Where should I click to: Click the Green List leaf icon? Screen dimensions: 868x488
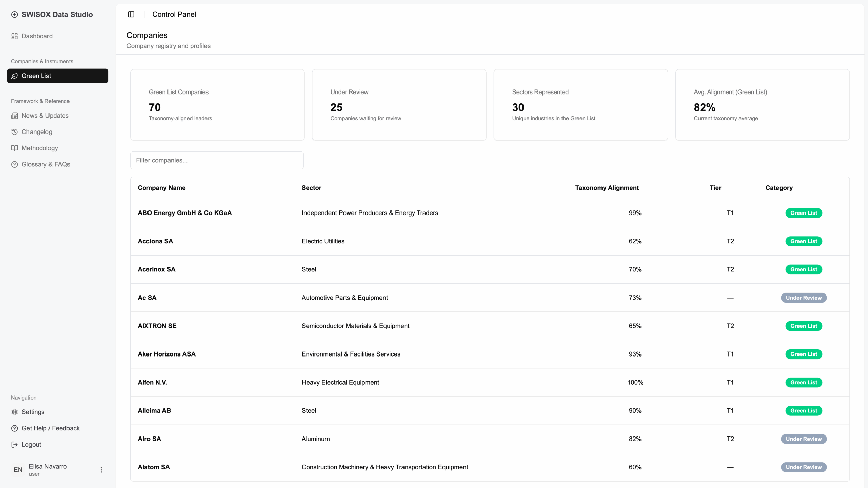pos(14,76)
